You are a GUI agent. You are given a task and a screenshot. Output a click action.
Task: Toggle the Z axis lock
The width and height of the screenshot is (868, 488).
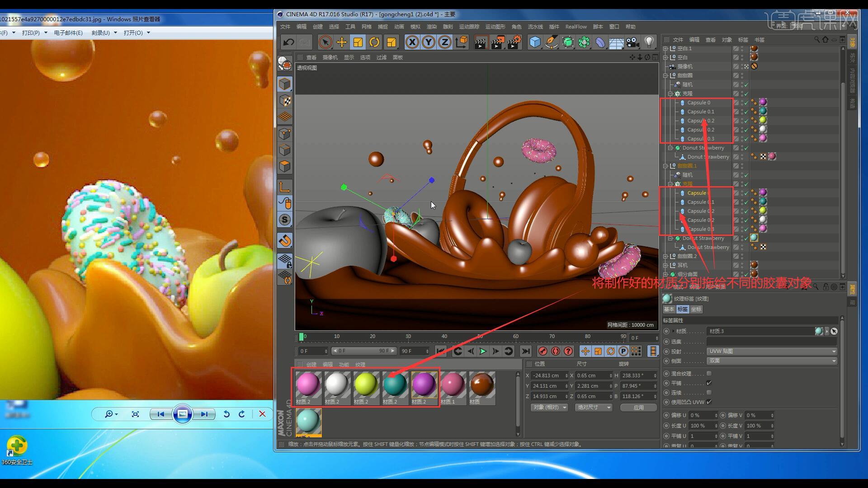(x=445, y=42)
